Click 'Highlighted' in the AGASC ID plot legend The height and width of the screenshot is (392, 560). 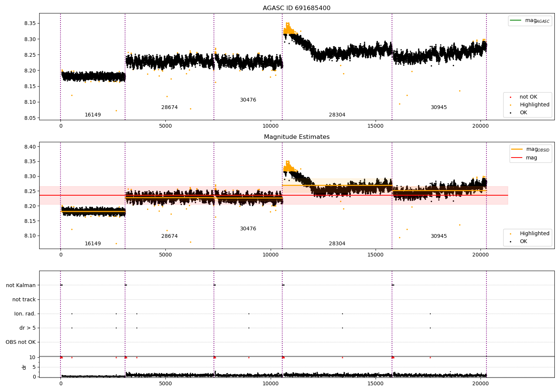tap(535, 105)
